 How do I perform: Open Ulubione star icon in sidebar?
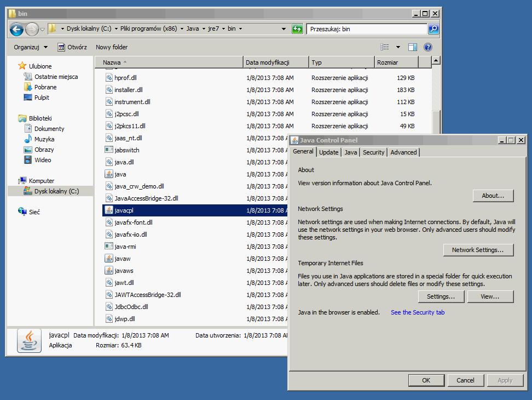tap(22, 66)
